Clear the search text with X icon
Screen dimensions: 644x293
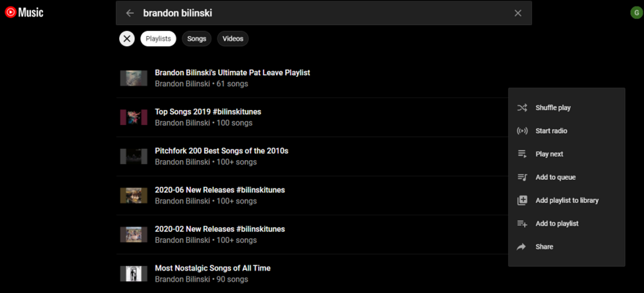517,13
